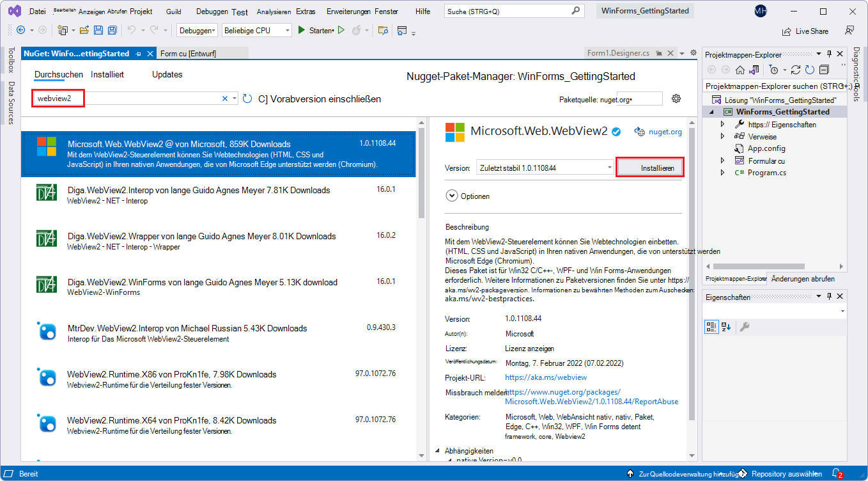Screen dimensions: 868x481
Task: Expand the Verweise node
Action: click(722, 136)
